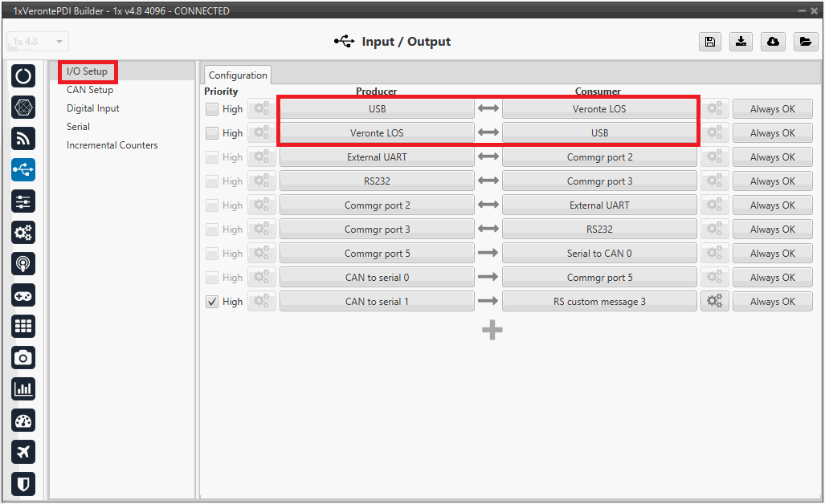825x504 pixels.
Task: Open the airplane icon panel in the sidebar
Action: pos(23,452)
